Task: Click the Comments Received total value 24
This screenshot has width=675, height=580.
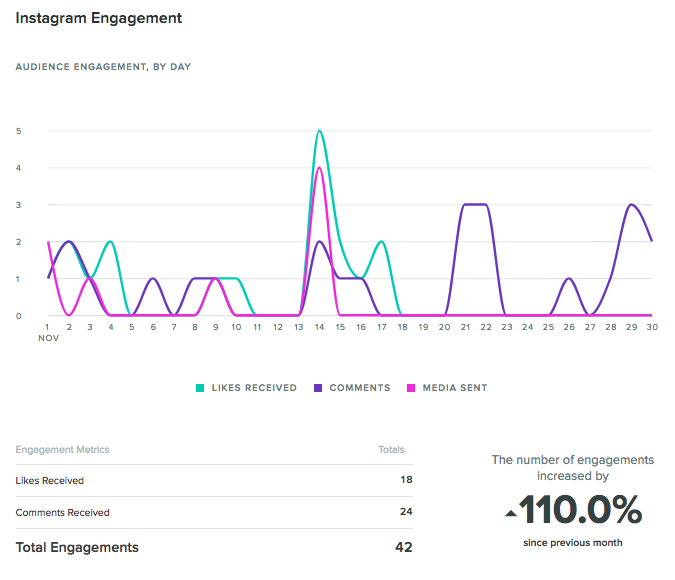Action: (x=406, y=512)
